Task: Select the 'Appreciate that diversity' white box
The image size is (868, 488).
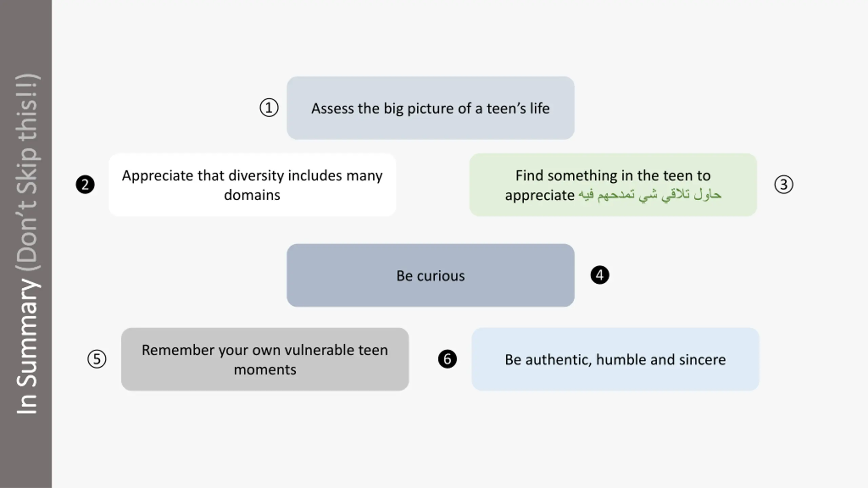Action: (252, 185)
